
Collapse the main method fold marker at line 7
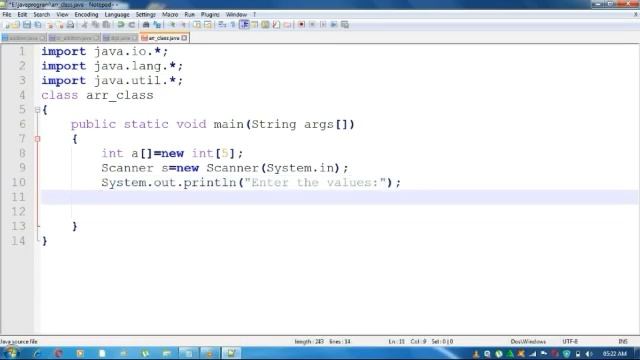tap(37, 139)
